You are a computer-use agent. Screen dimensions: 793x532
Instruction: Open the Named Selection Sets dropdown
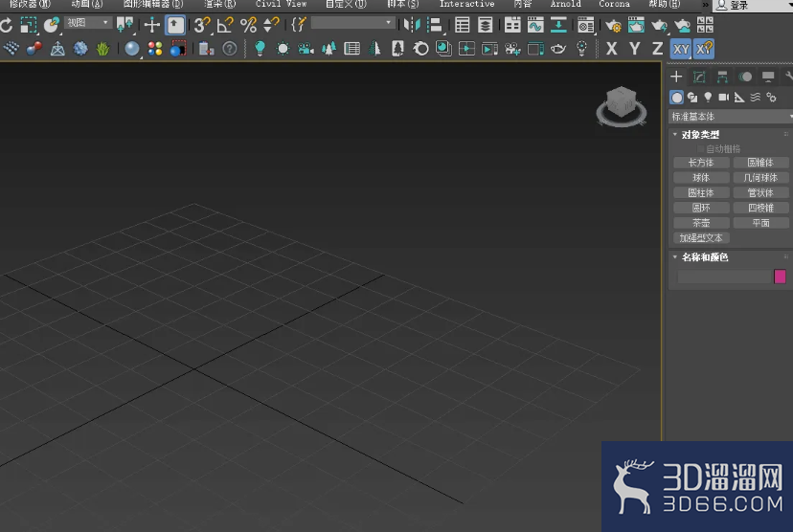[352, 23]
